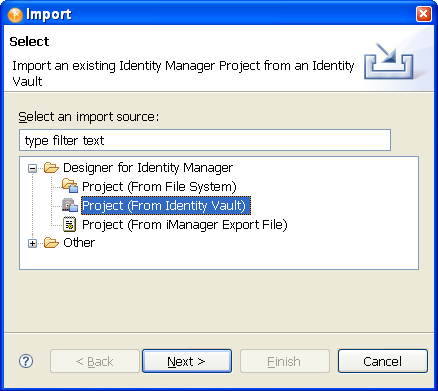Click the disabled Finish button

point(285,361)
